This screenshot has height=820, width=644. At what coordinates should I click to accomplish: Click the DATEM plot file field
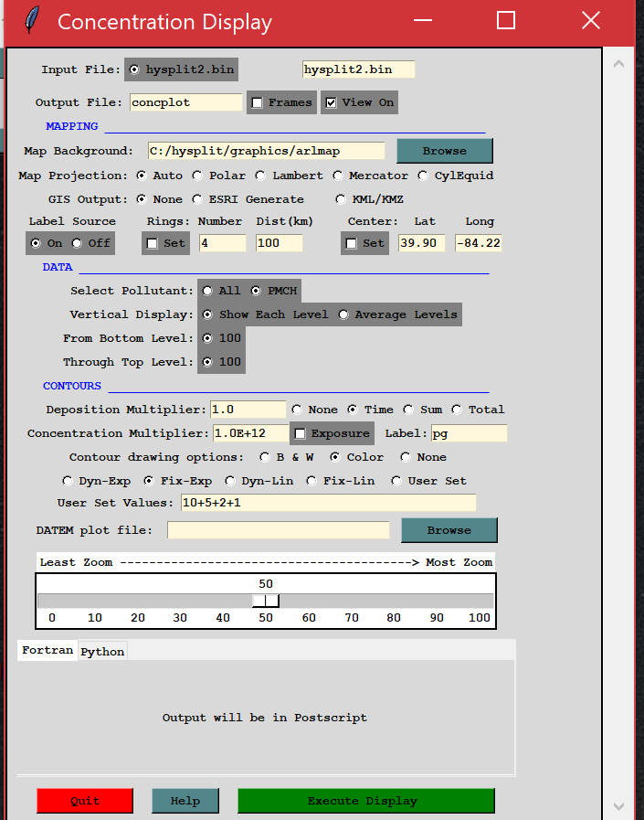tap(278, 530)
